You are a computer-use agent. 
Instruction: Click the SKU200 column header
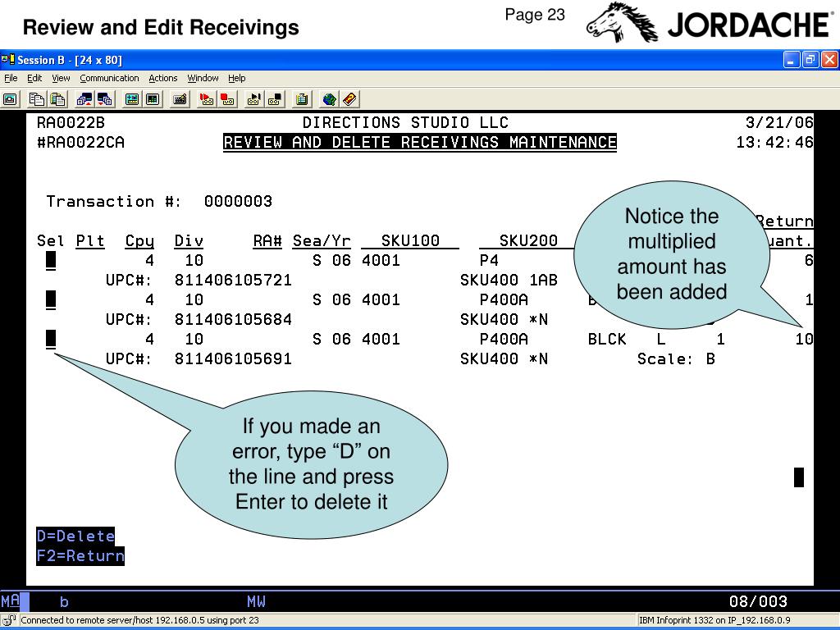coord(528,241)
